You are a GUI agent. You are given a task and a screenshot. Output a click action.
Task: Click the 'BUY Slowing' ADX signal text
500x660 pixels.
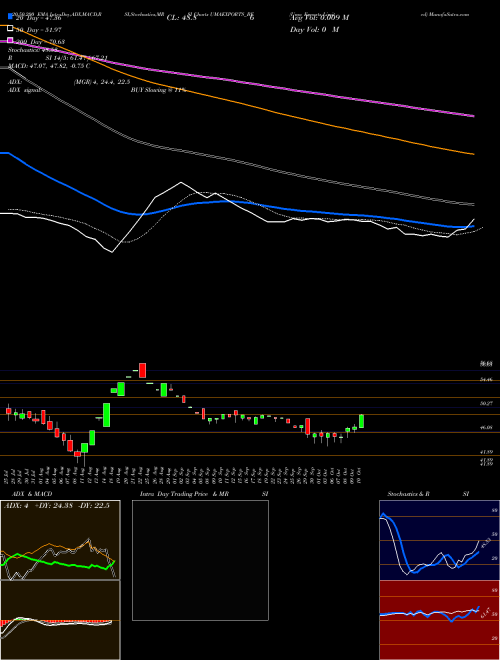tap(158, 90)
